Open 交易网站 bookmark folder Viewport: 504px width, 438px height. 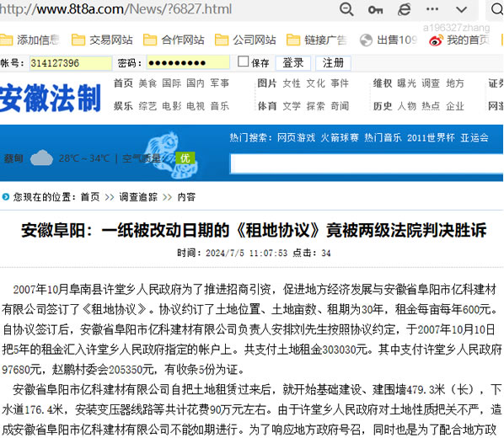pos(102,40)
